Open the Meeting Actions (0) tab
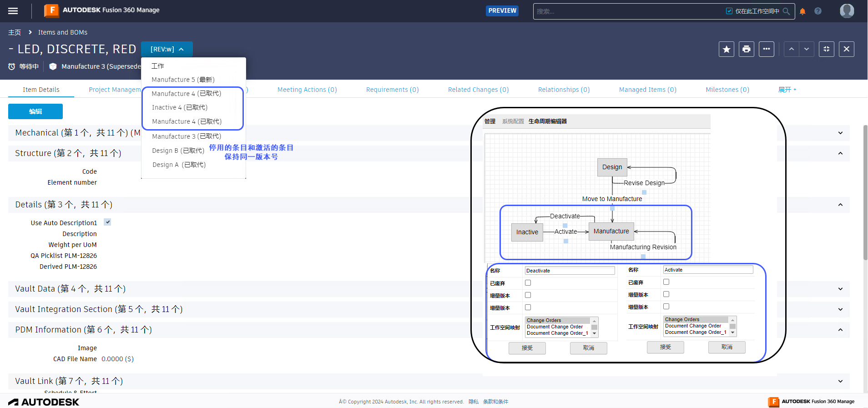 click(307, 90)
